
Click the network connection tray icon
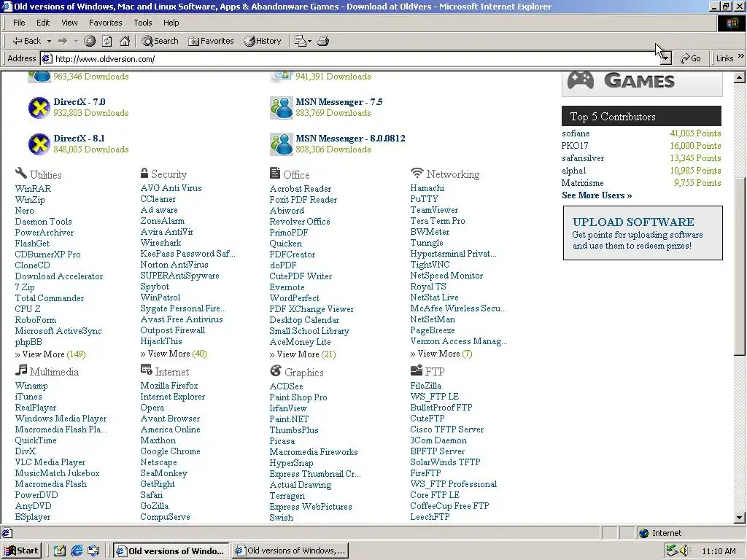(672, 551)
